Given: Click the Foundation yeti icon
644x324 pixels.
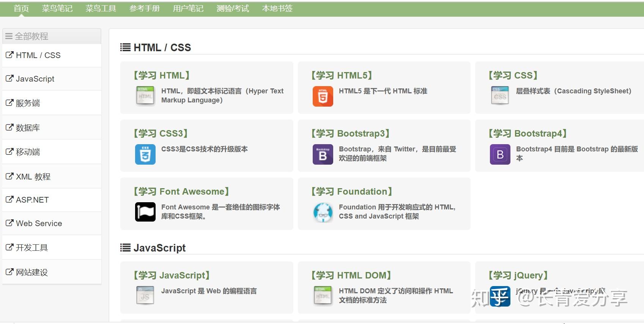Looking at the screenshot, I should coord(323,212).
